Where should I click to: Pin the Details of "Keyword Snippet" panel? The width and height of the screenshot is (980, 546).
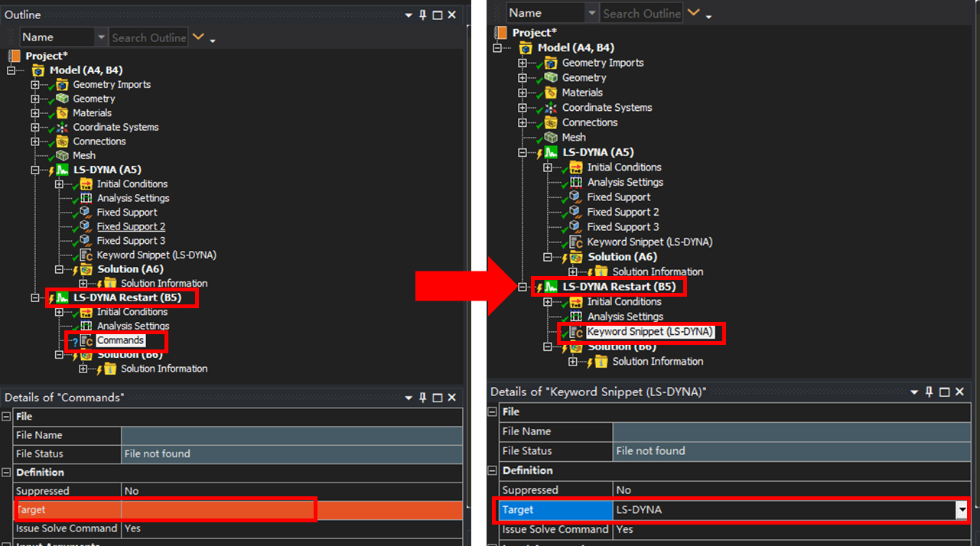(x=930, y=392)
